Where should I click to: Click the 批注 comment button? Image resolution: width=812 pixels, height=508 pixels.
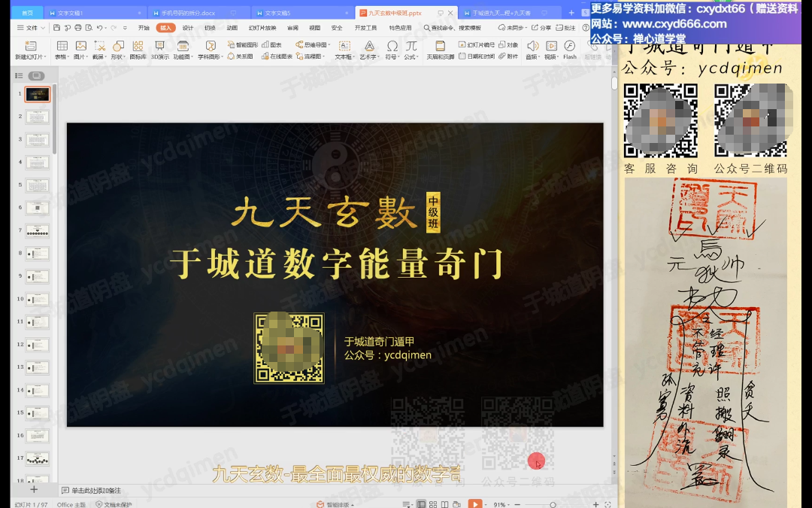[565, 28]
